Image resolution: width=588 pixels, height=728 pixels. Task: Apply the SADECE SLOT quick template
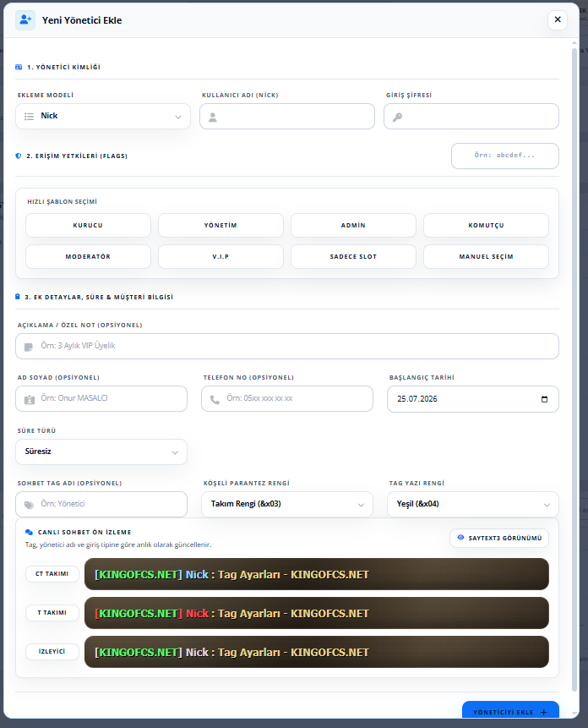[x=353, y=257]
